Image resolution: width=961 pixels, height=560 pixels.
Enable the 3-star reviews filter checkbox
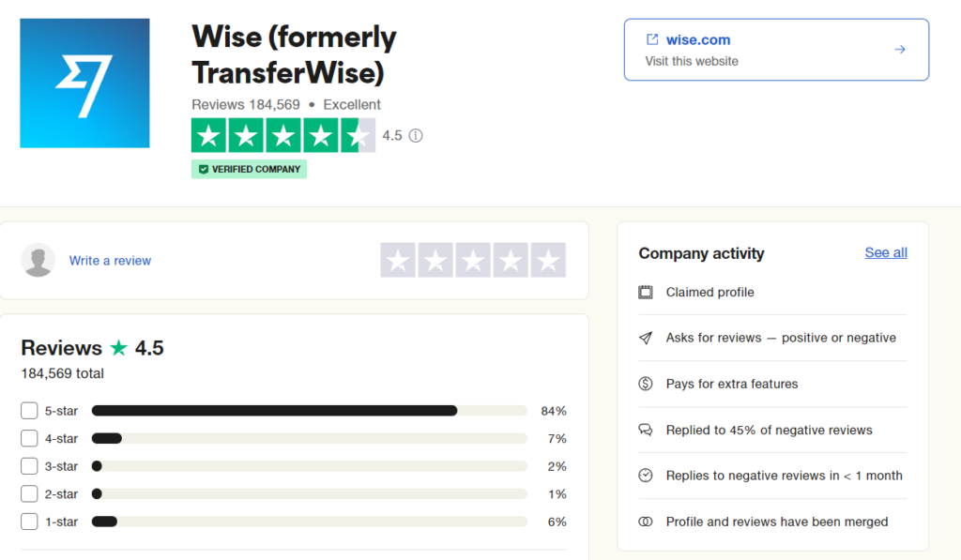[x=29, y=466]
